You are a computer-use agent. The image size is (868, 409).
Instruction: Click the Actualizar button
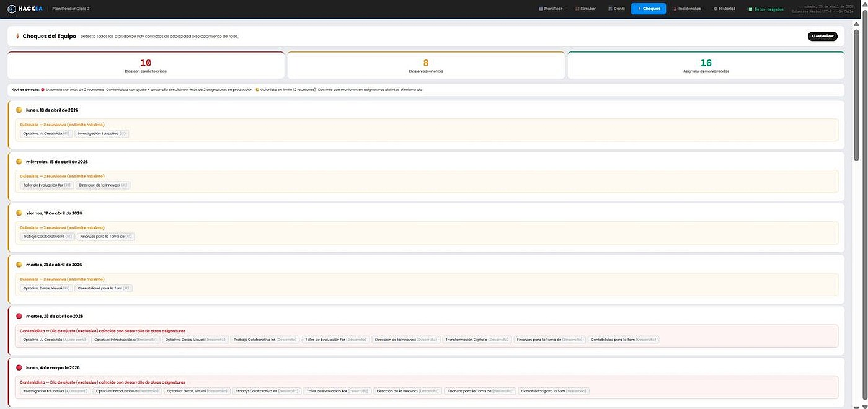[x=822, y=36]
